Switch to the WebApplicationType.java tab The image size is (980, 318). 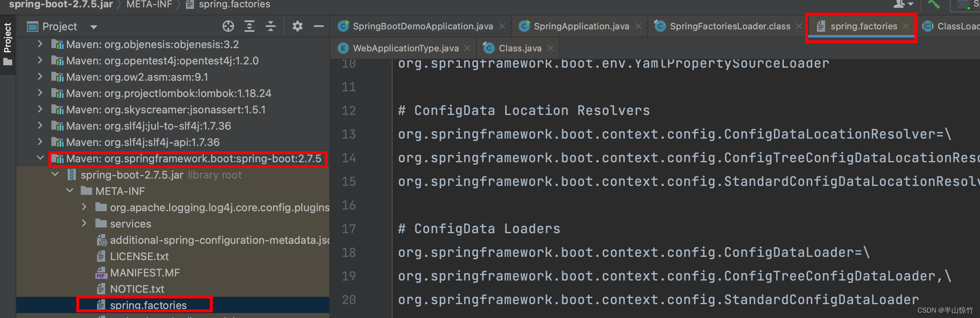tap(406, 49)
